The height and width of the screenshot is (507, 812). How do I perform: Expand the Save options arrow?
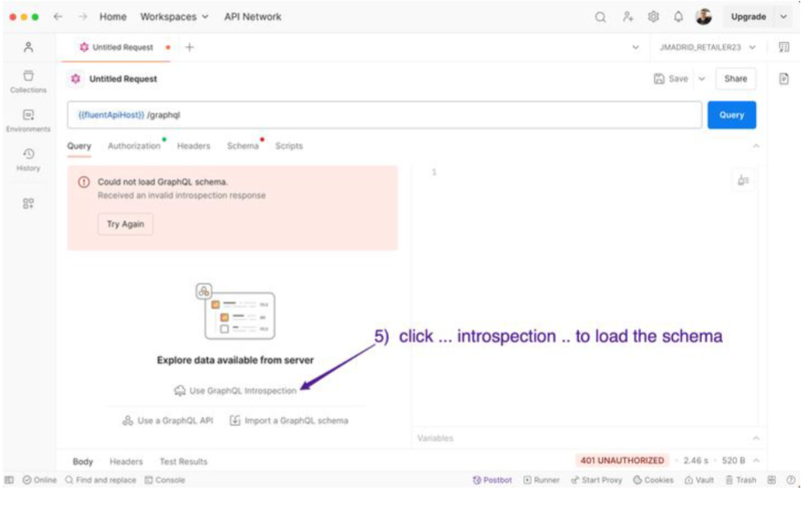tap(702, 79)
